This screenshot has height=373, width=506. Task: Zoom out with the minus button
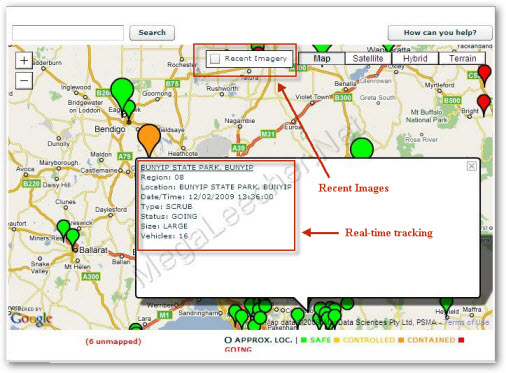pos(24,81)
